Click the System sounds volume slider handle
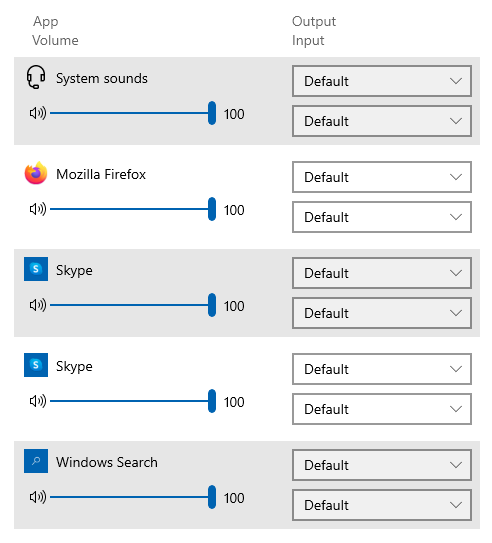Image resolution: width=492 pixels, height=543 pixels. tap(212, 113)
